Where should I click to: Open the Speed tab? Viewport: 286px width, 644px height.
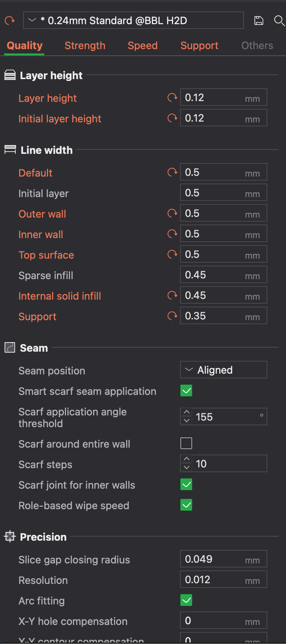click(x=143, y=45)
